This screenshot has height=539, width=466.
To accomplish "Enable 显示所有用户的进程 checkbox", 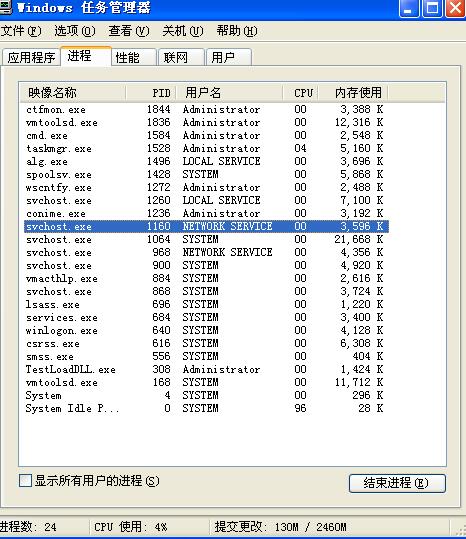I will coord(25,481).
